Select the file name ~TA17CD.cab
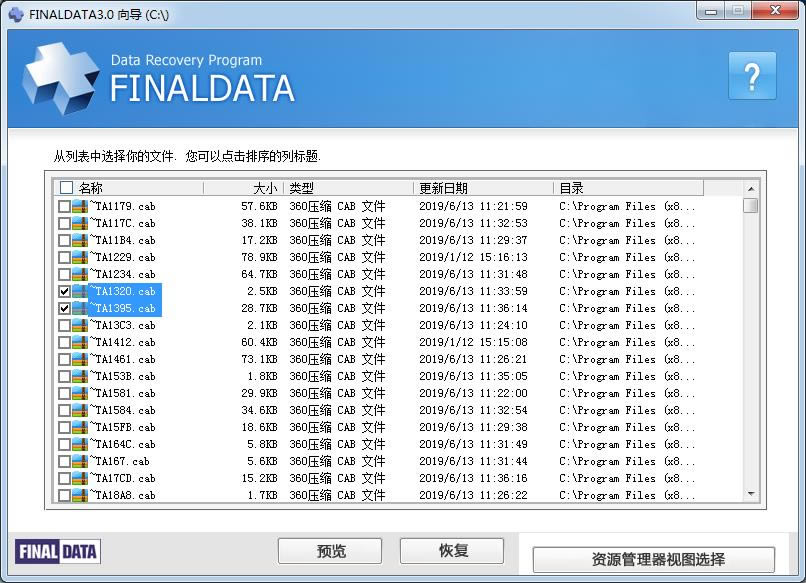806x583 pixels. click(x=123, y=478)
